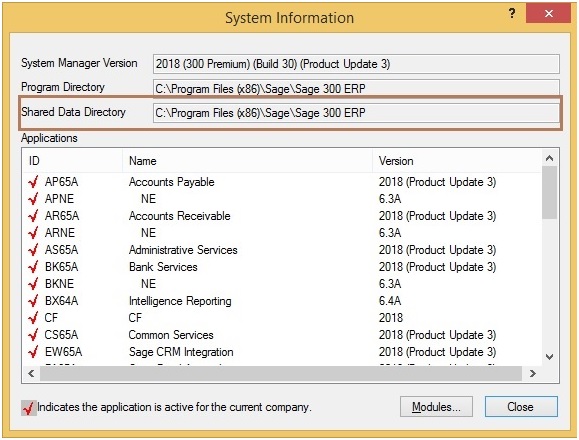Screen dimensions: 579x440
Task: Click the System Manager Version field
Action: [356, 64]
